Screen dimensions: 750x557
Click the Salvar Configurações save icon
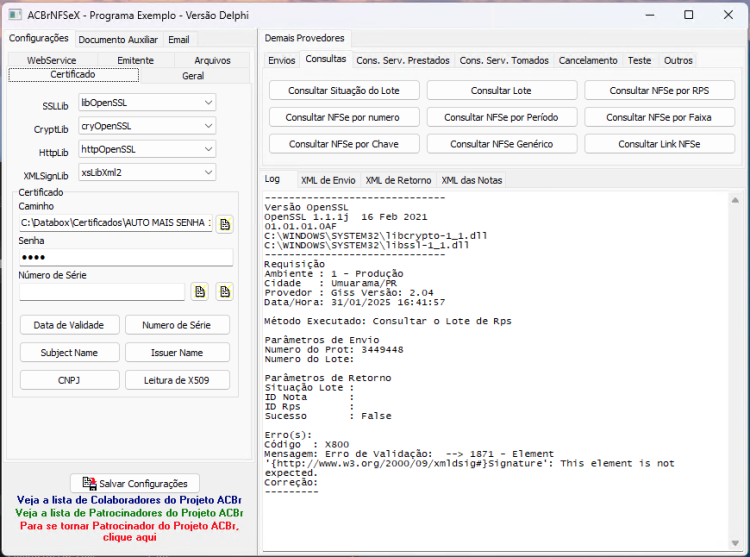pos(89,483)
